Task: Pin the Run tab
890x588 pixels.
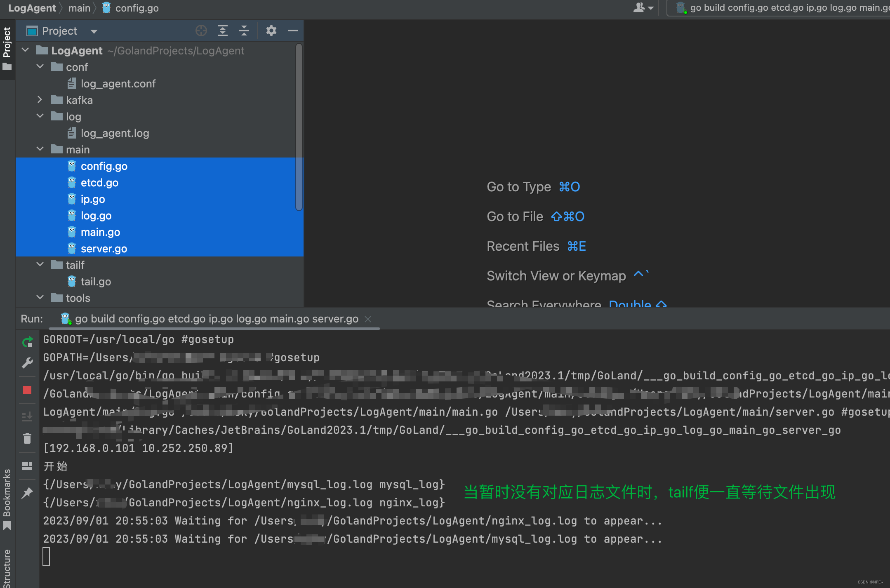Action: pos(27,492)
